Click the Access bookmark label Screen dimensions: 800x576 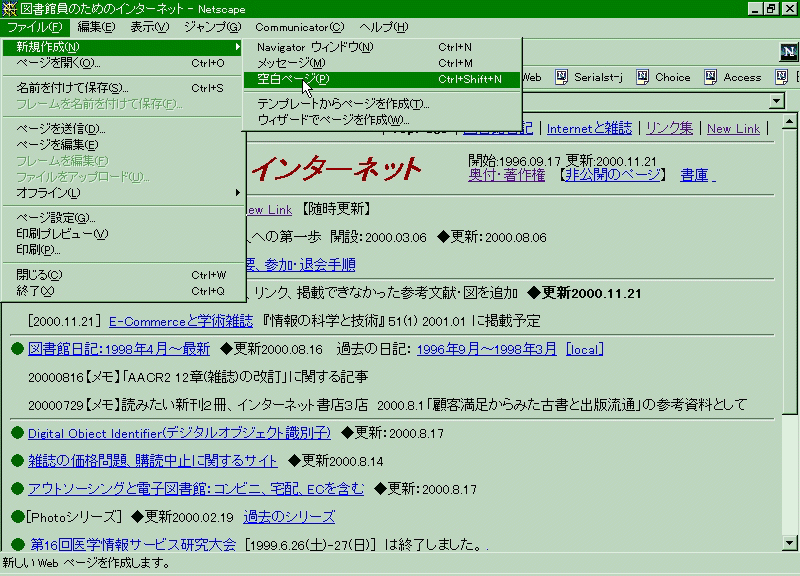tap(742, 77)
